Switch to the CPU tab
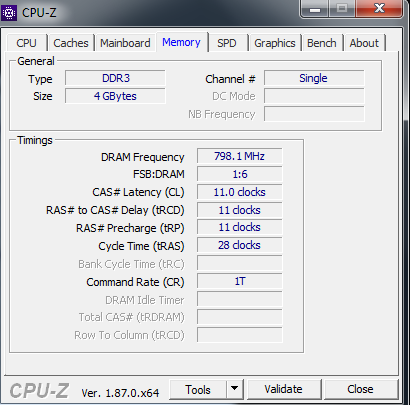 26,43
